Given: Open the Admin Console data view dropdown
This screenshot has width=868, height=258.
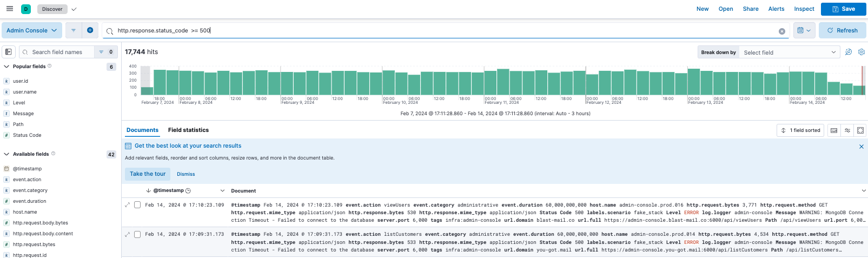Looking at the screenshot, I should click(32, 30).
